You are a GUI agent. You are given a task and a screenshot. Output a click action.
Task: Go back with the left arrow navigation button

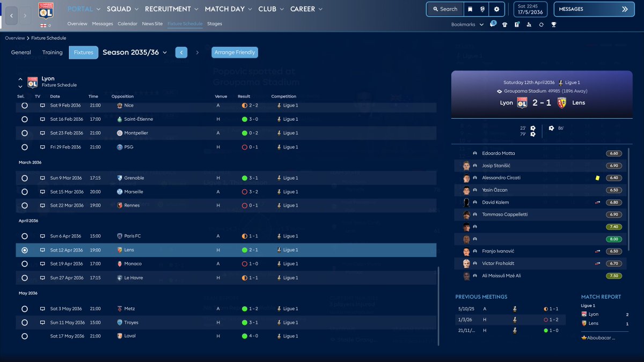[x=12, y=16]
